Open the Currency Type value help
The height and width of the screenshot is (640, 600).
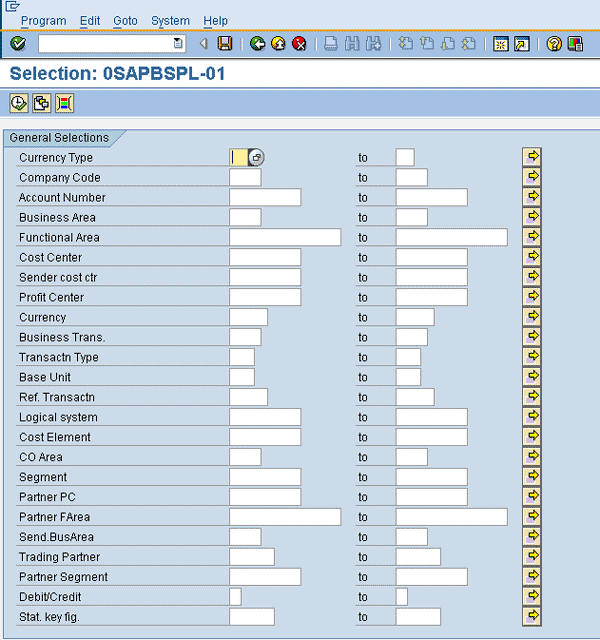tap(256, 158)
